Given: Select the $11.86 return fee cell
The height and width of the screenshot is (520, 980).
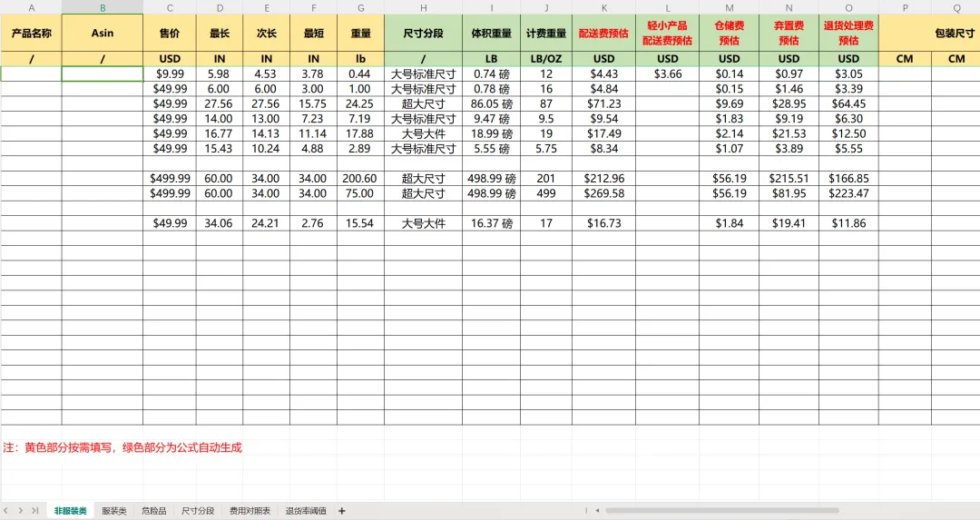Looking at the screenshot, I should coord(848,223).
